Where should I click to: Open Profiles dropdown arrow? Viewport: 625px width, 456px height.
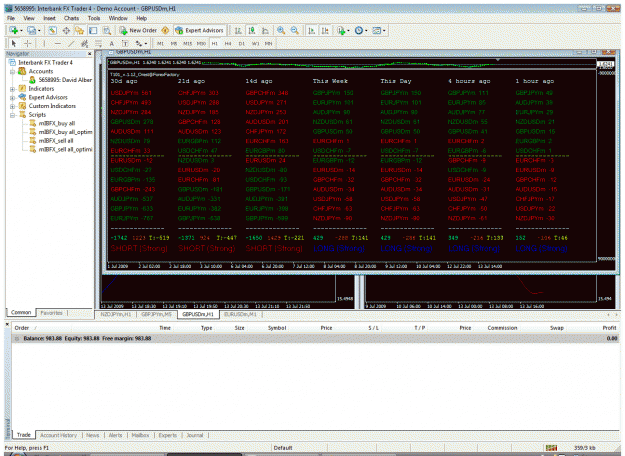point(39,31)
